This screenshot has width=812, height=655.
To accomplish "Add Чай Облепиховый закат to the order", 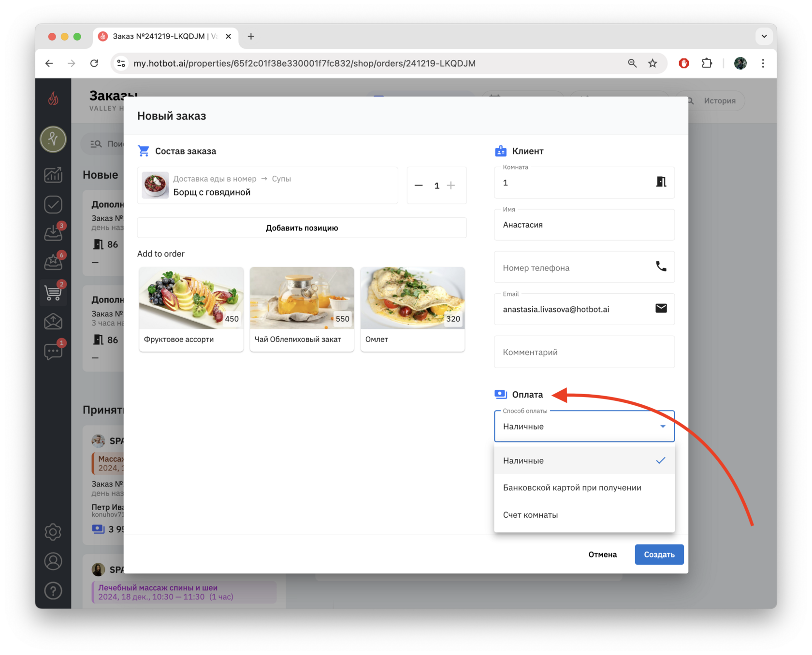I will [x=302, y=309].
